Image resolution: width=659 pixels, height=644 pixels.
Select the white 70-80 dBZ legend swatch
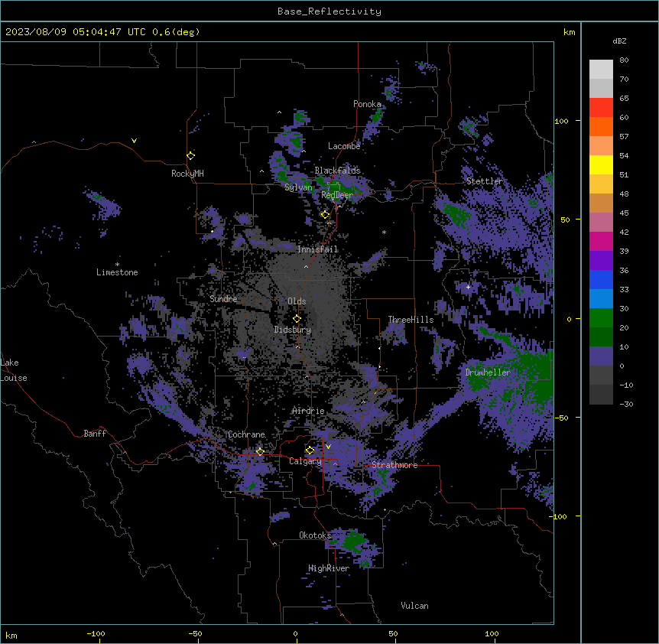(601, 70)
